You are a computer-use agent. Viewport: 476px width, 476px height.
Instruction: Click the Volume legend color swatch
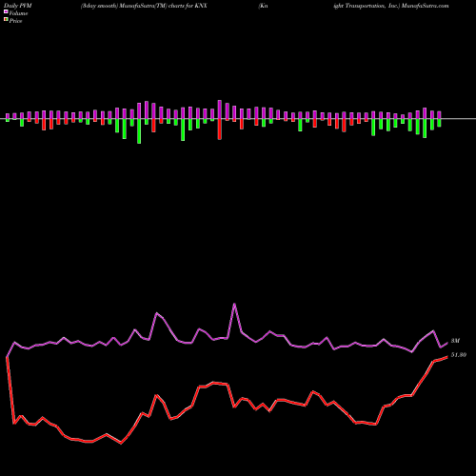click(6, 12)
